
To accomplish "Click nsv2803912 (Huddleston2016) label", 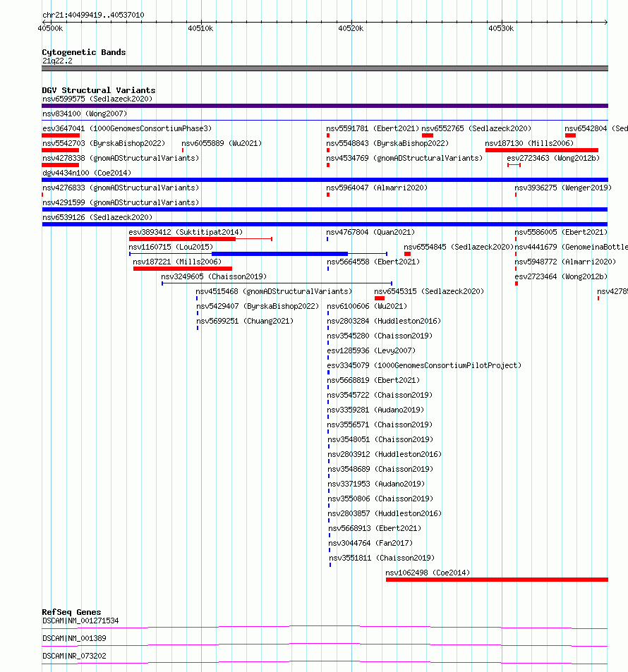I will (385, 454).
